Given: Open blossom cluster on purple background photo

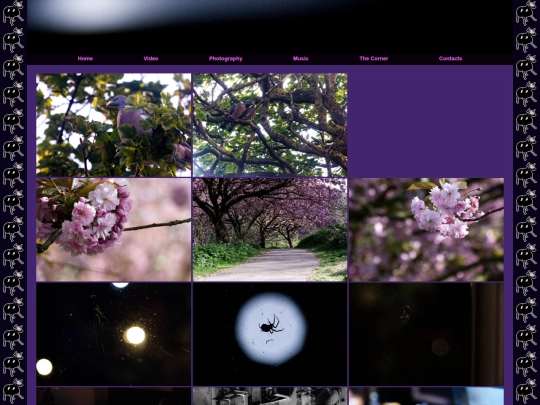Looking at the screenshot, I should [426, 229].
